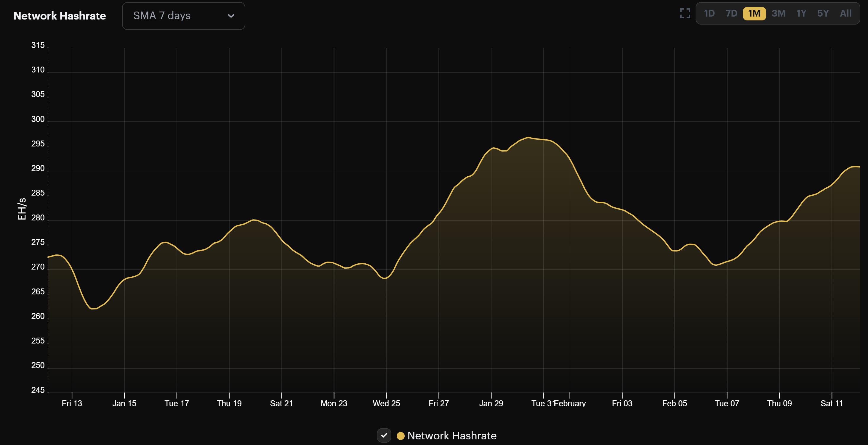The image size is (868, 445).
Task: Select the 1Y time range
Action: pos(801,14)
